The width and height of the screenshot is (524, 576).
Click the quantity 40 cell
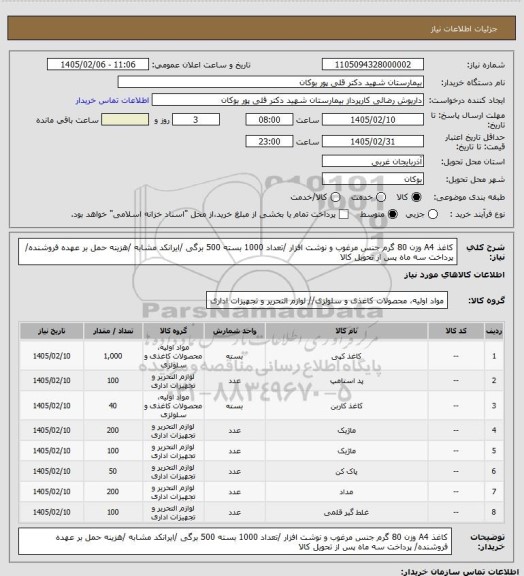(x=113, y=406)
